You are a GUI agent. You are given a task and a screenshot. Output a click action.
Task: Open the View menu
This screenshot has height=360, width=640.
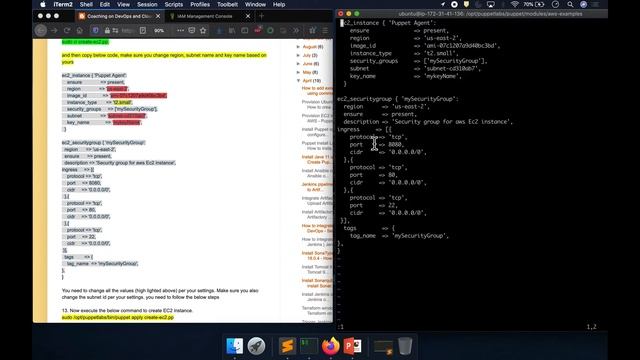pyautogui.click(x=123, y=4)
